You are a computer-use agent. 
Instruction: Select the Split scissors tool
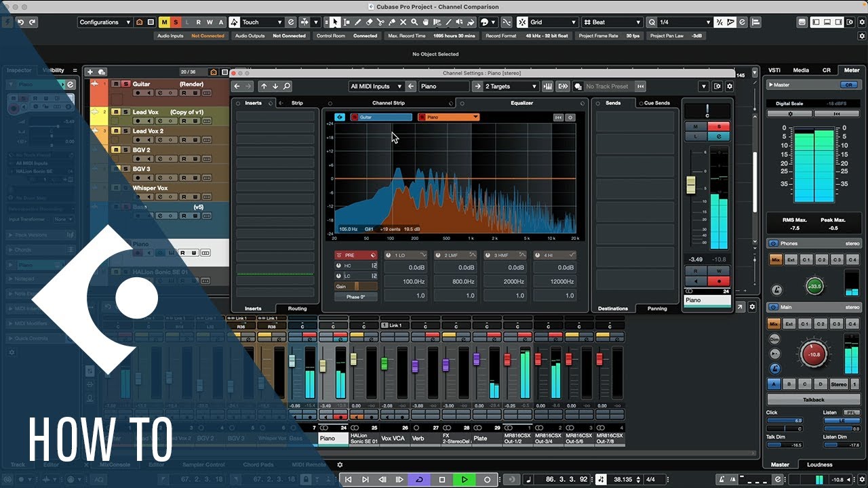[380, 22]
